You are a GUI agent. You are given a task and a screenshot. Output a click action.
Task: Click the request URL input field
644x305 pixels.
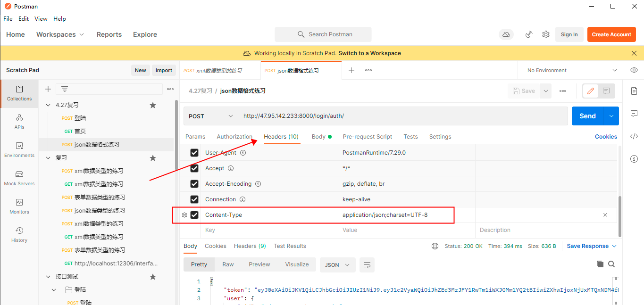403,116
